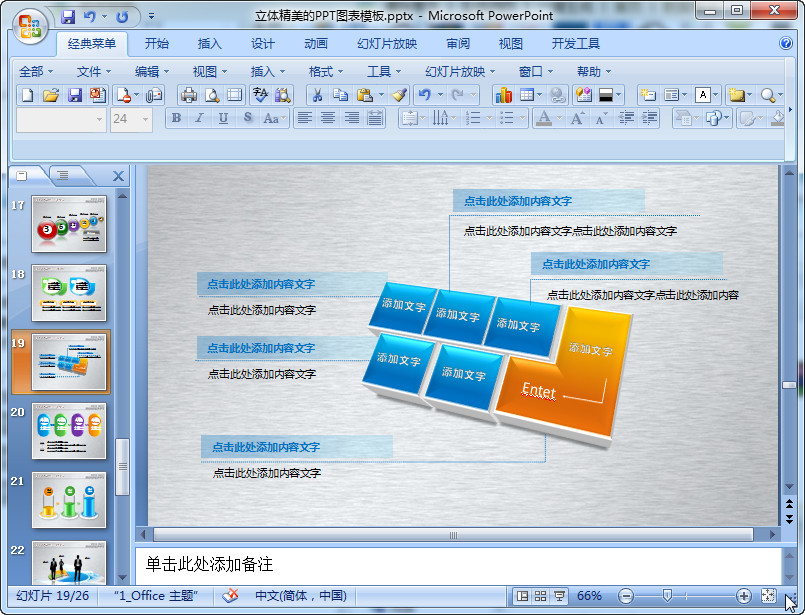Image resolution: width=805 pixels, height=615 pixels.
Task: Switch to Normal view in status bar
Action: click(x=522, y=596)
